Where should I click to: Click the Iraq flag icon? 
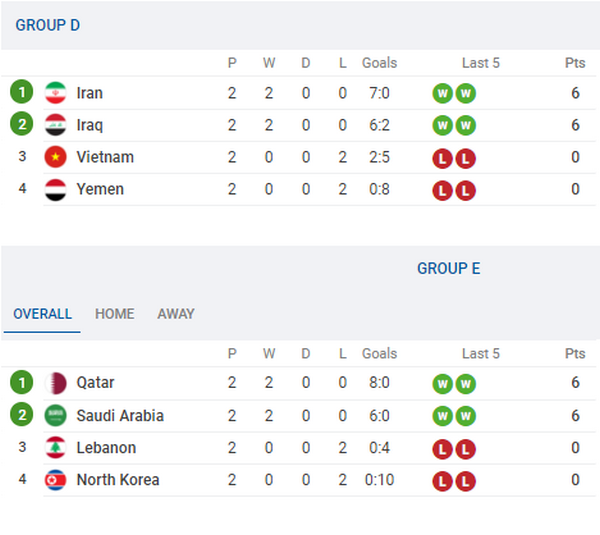coord(55,125)
